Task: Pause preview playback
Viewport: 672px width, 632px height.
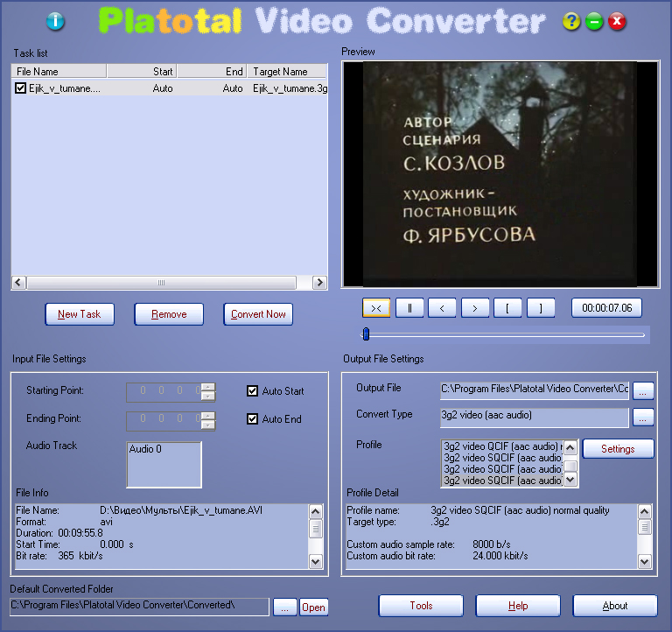Action: (409, 308)
